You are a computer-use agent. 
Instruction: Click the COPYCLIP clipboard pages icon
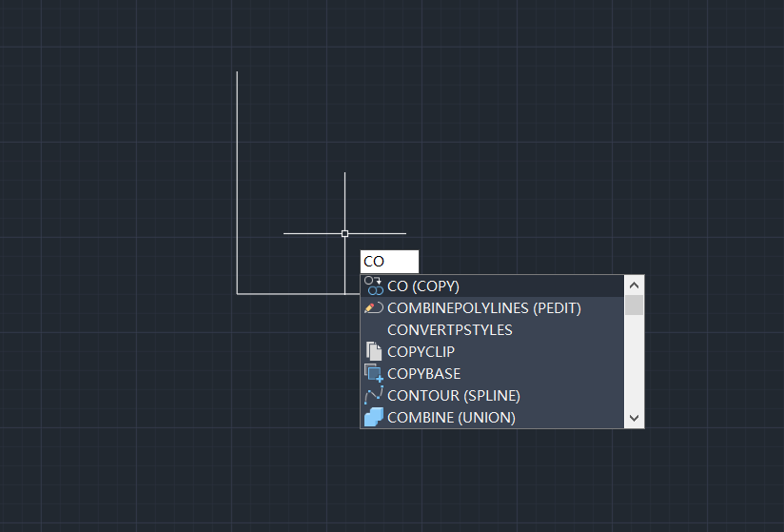coord(373,351)
